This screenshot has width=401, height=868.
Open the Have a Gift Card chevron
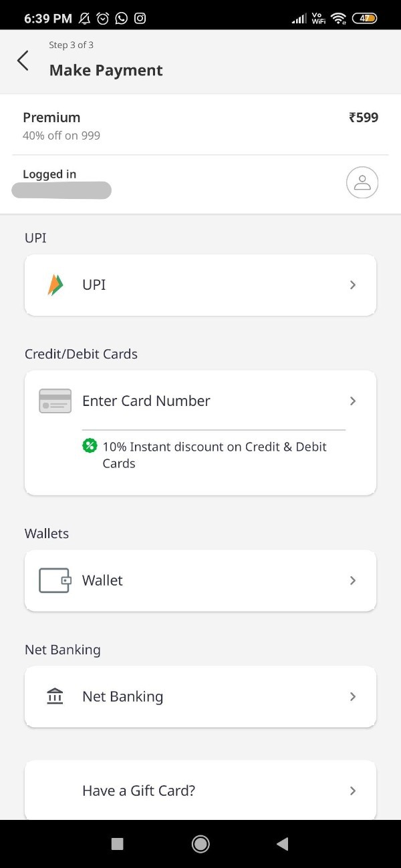tap(353, 791)
